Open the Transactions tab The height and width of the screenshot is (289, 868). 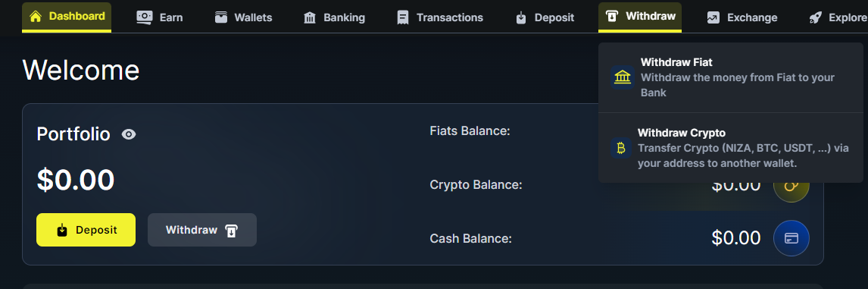[440, 17]
